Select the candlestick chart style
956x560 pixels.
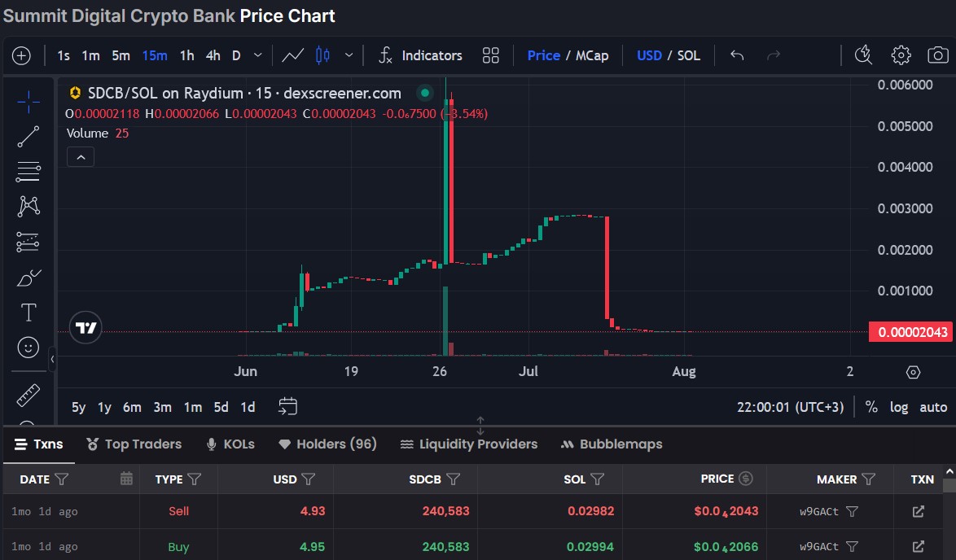[322, 55]
